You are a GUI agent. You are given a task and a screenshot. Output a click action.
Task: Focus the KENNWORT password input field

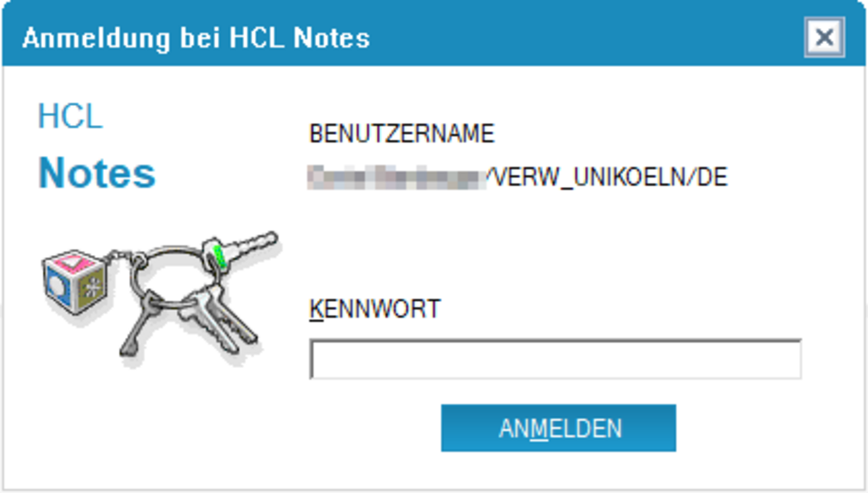[555, 359]
